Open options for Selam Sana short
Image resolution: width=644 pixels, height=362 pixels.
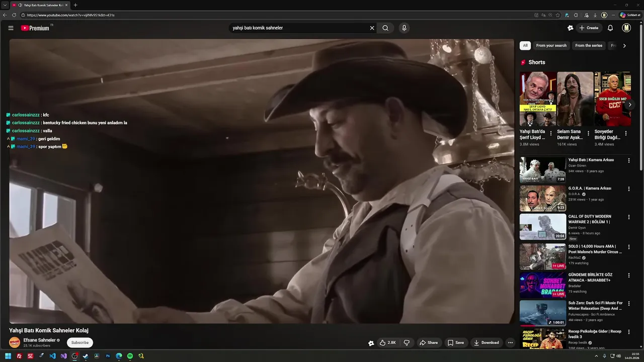coord(588,134)
